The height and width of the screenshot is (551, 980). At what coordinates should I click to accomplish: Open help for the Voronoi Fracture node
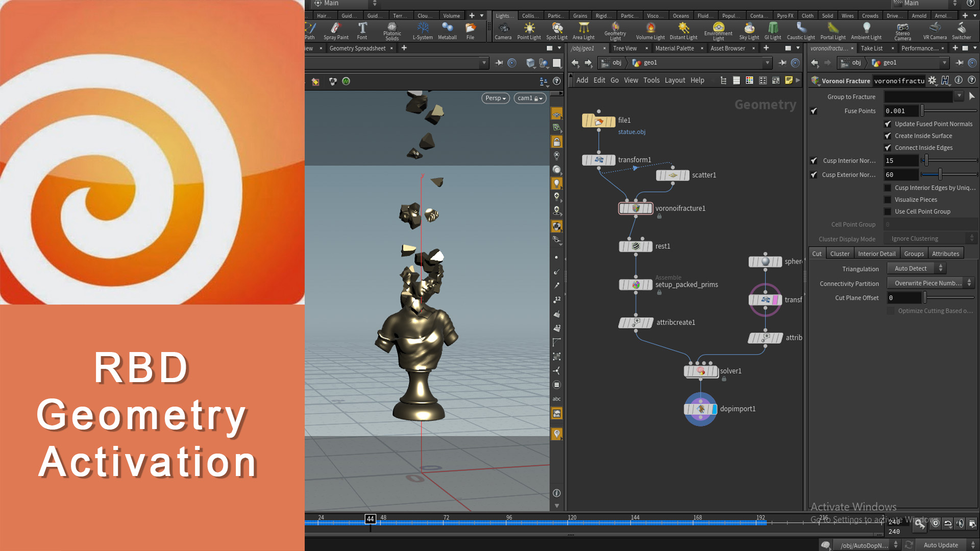click(972, 80)
